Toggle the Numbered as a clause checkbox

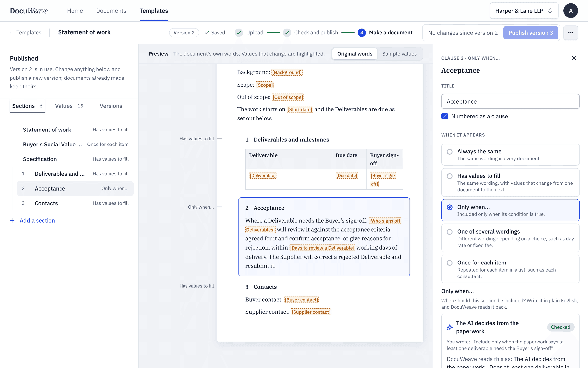point(445,116)
